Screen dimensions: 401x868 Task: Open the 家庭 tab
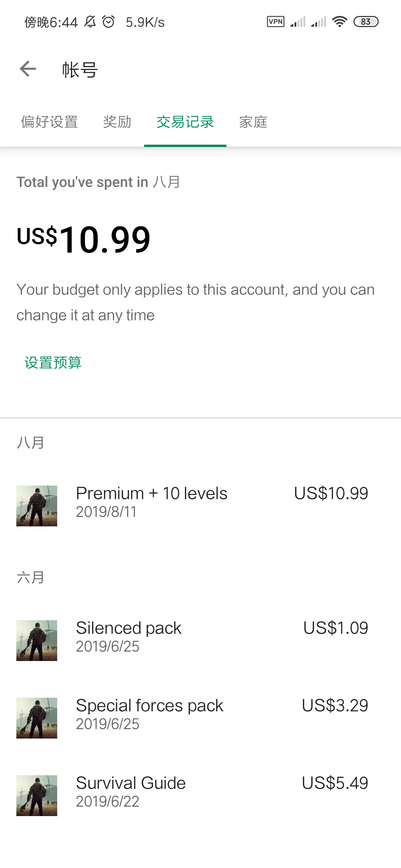(253, 122)
